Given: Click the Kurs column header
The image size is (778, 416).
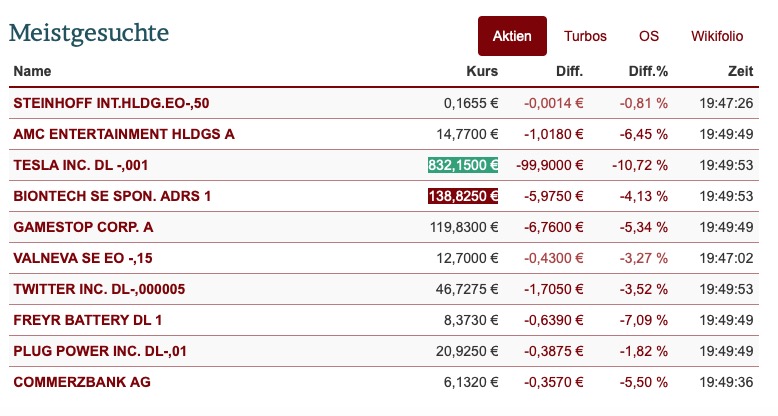Looking at the screenshot, I should click(x=482, y=71).
